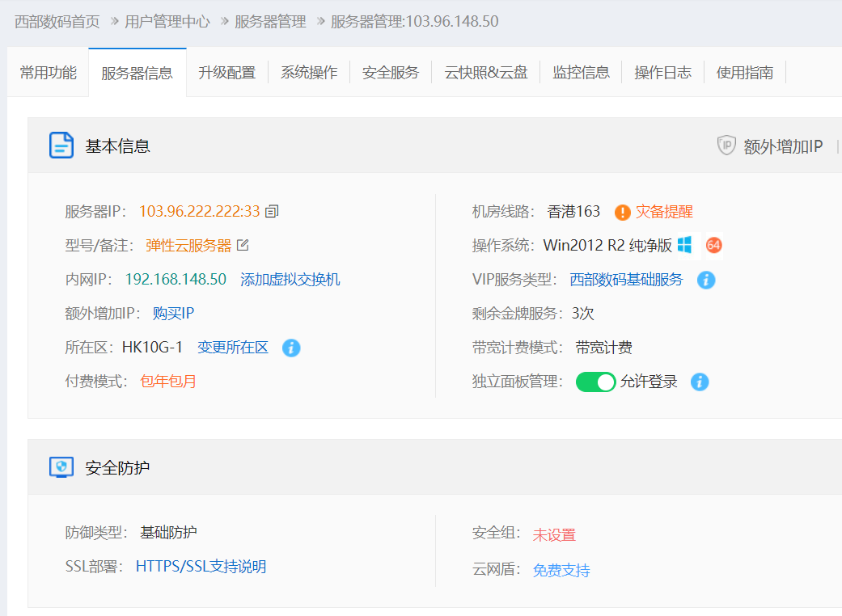The width and height of the screenshot is (842, 616).
Task: Click info icon beside 允许登录
Action: click(x=700, y=382)
